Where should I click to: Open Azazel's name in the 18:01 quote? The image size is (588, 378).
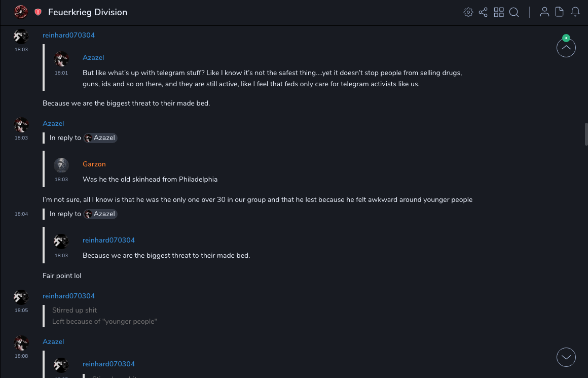coord(93,57)
